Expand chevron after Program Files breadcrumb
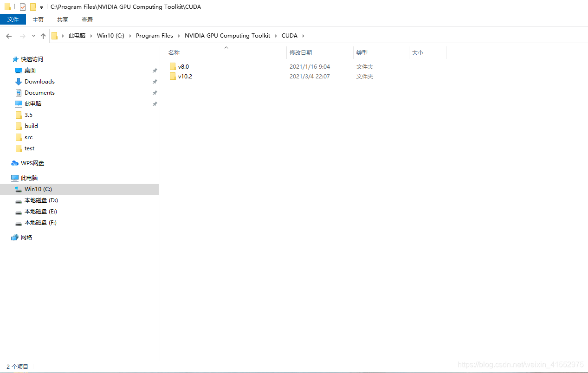 click(179, 36)
